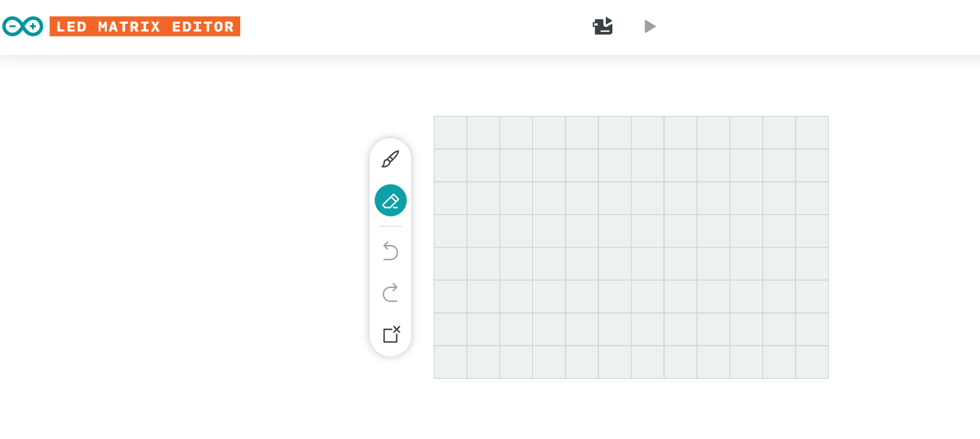Toggle the top-right LED cell

point(812,132)
